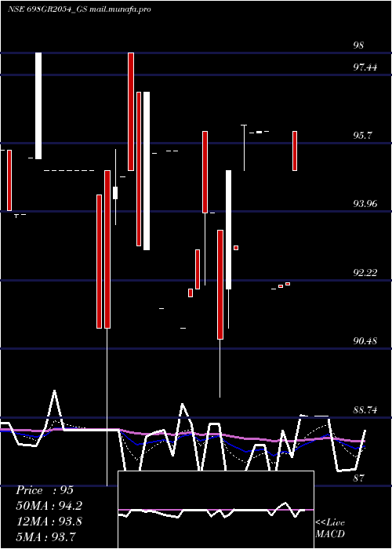Click the chart title 'NSE 698GR2054_GS mail.munafa.pro'
The image size is (392, 549).
coord(79,9)
